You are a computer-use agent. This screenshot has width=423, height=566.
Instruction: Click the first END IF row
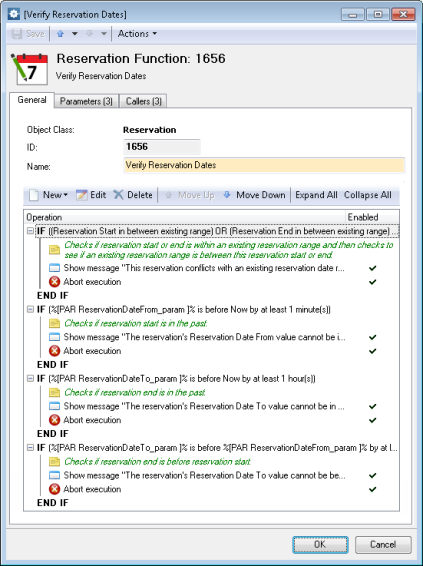pyautogui.click(x=53, y=295)
